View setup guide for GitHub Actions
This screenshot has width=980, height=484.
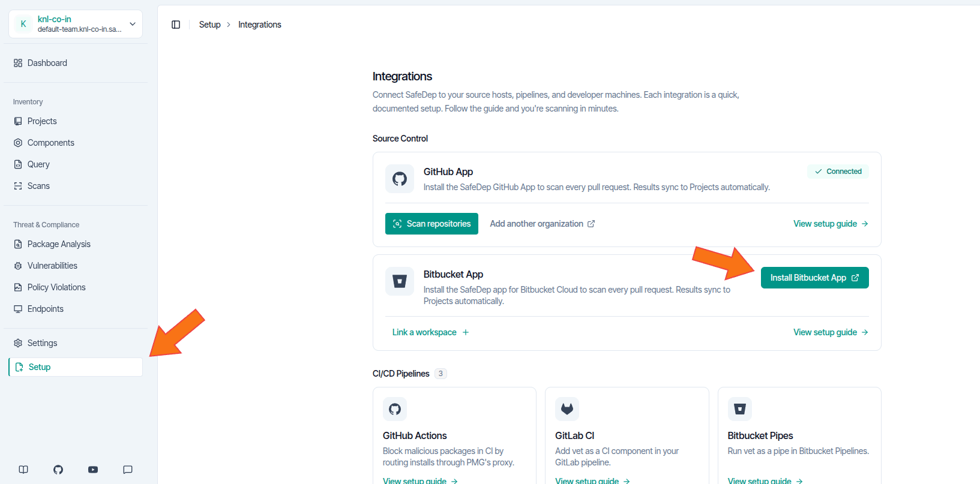coord(421,480)
